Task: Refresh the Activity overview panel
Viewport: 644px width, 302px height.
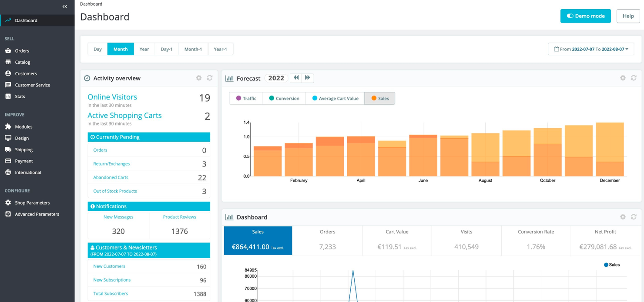Action: (209, 78)
